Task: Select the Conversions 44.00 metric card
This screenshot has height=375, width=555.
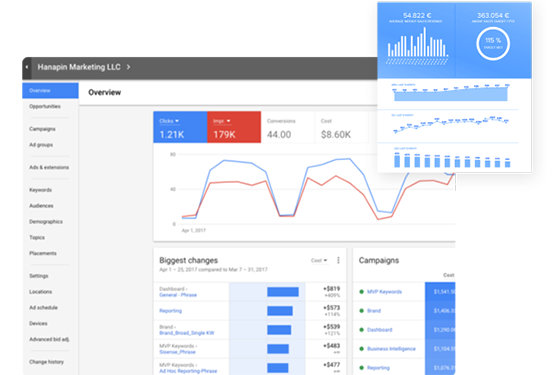Action: [x=288, y=127]
